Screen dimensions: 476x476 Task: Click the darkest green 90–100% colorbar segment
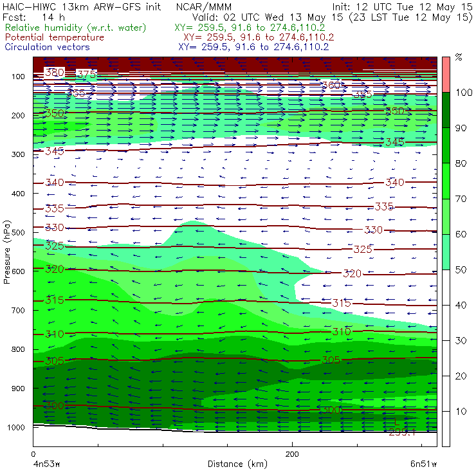click(446, 110)
